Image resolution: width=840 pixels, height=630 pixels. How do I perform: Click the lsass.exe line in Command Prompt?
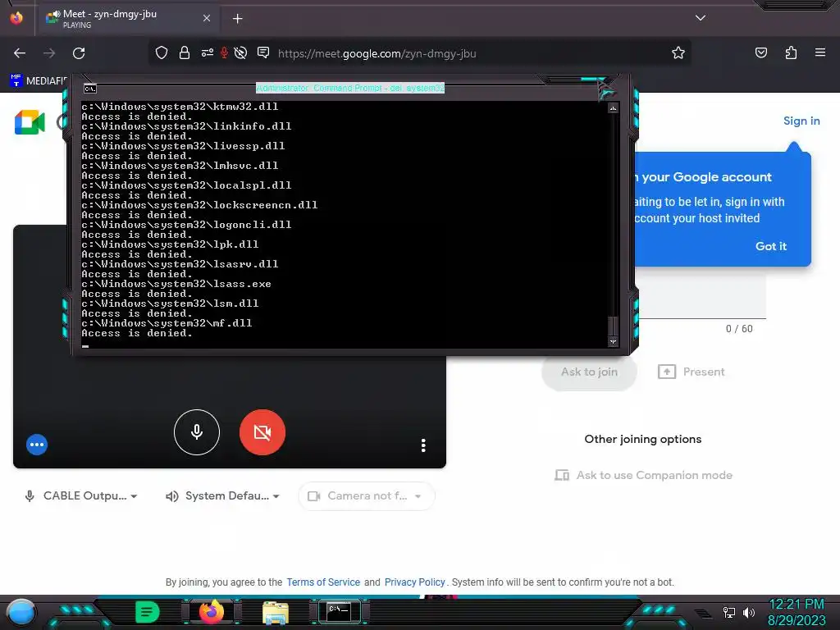click(176, 284)
